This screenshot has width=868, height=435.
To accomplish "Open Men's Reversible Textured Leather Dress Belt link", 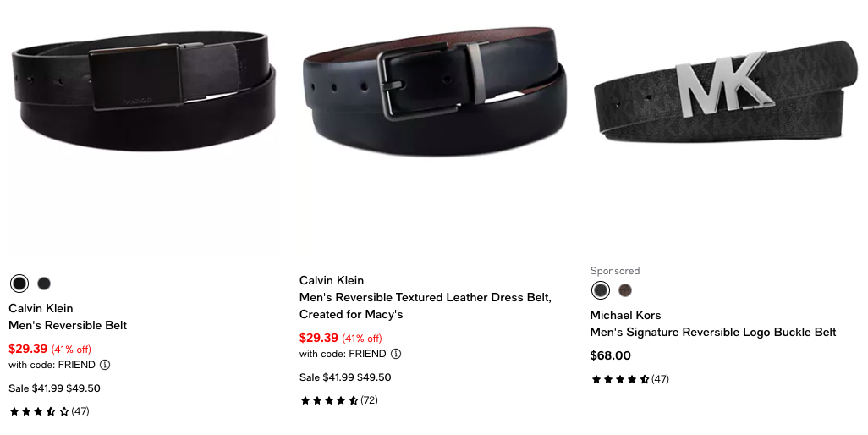I will [426, 306].
